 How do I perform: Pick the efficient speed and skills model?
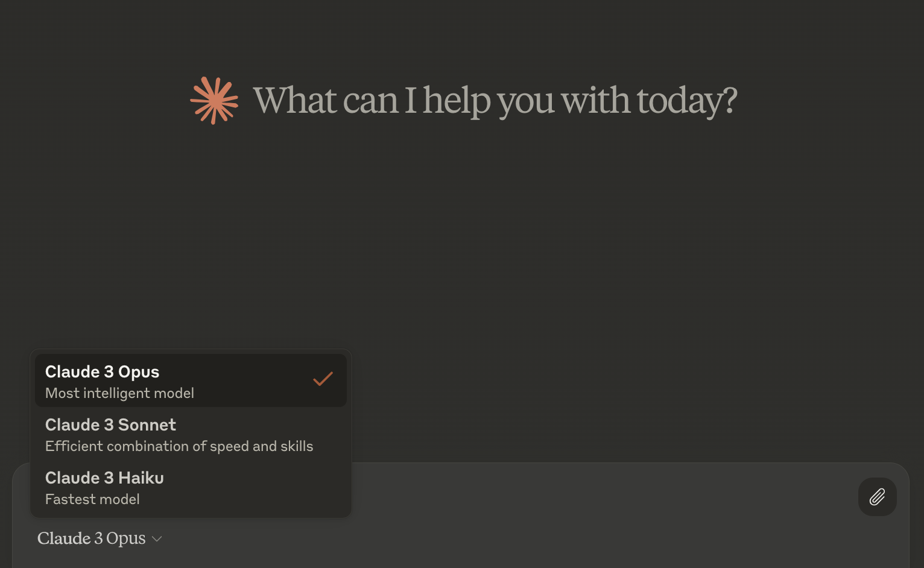click(191, 435)
